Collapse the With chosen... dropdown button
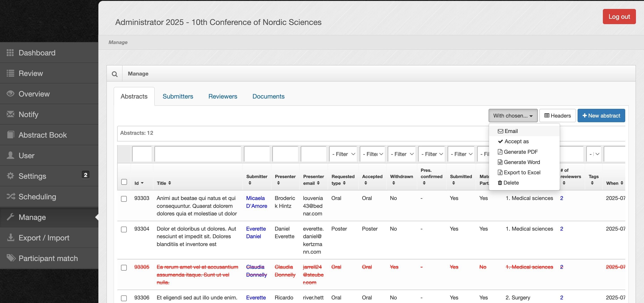The height and width of the screenshot is (303, 644). [513, 116]
